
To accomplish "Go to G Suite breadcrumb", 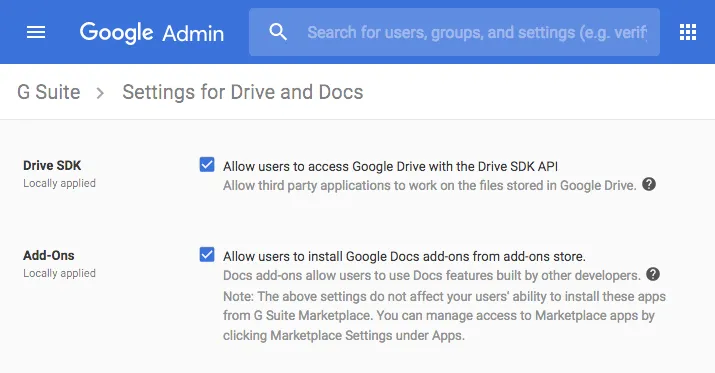I will click(49, 92).
